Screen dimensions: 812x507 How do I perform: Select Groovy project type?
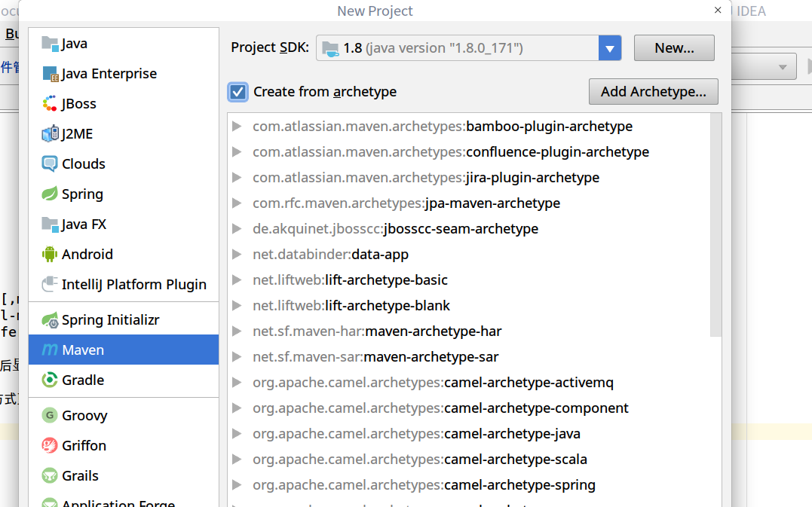click(84, 415)
